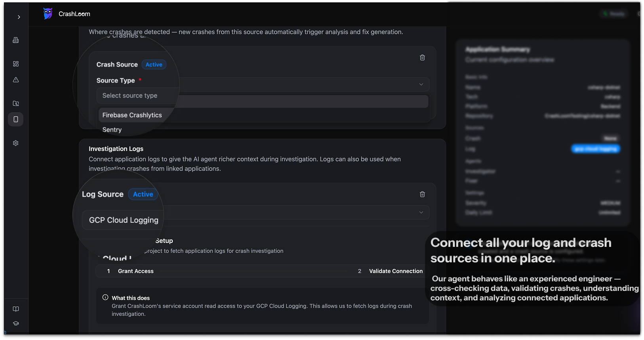
Task: Open the crashes warning triangle icon
Action: pyautogui.click(x=16, y=80)
